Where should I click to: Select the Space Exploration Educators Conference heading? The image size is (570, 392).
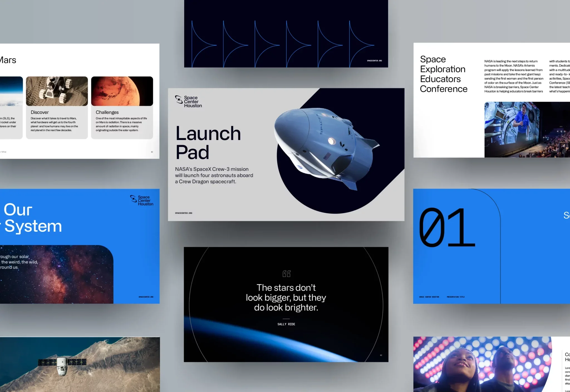(443, 74)
